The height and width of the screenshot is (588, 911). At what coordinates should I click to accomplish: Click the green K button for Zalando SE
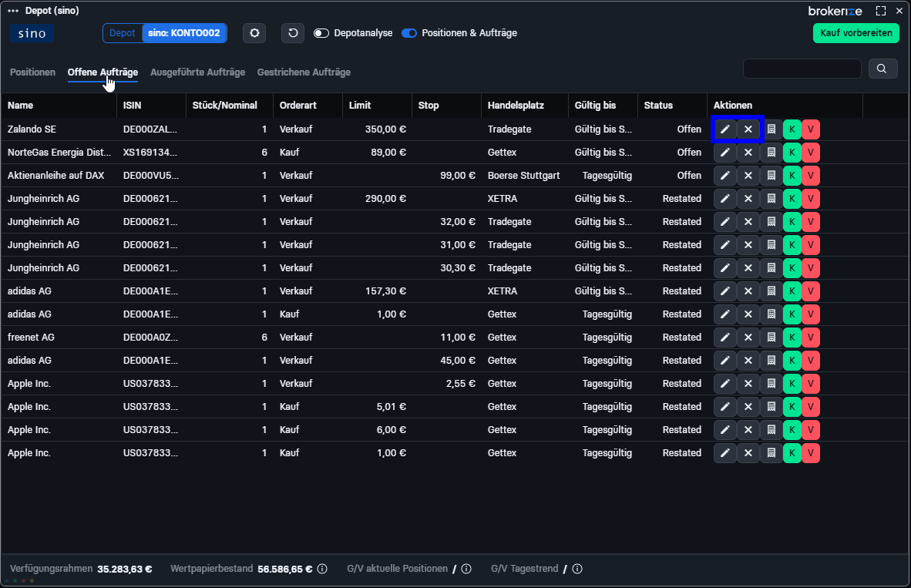tap(792, 129)
